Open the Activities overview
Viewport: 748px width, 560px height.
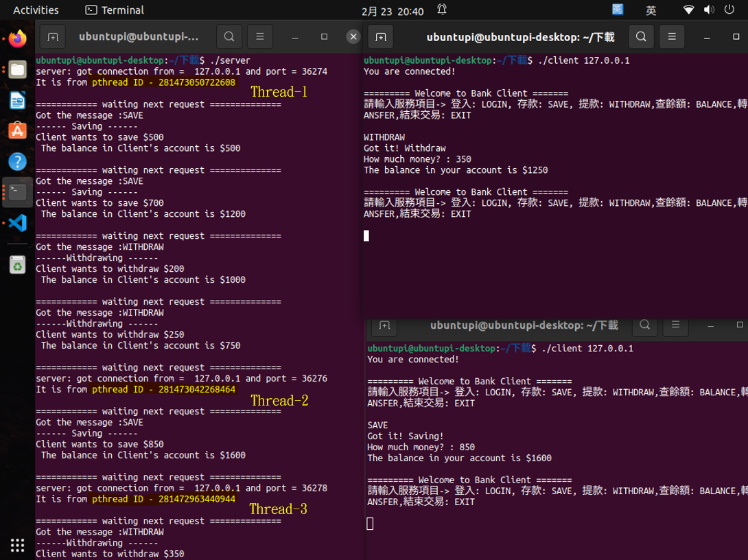[36, 10]
